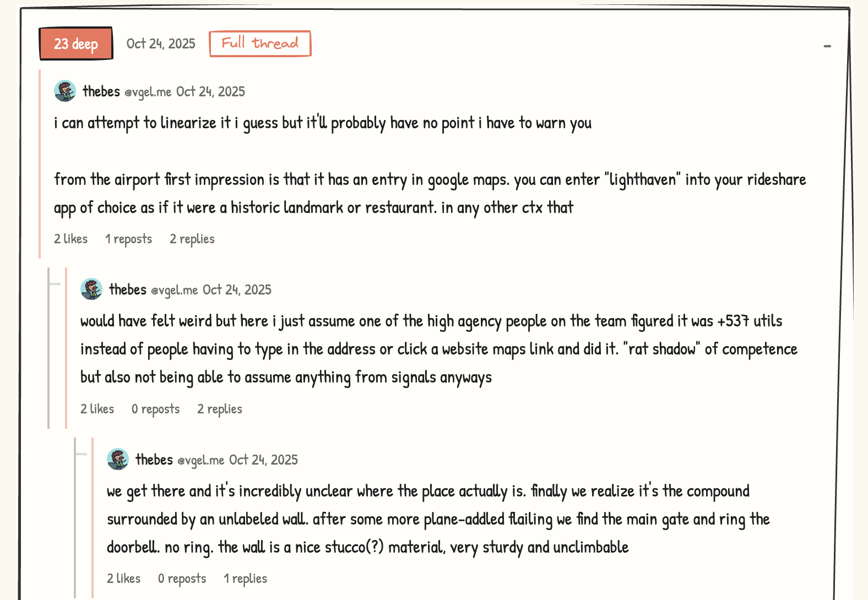868x600 pixels.
Task: Click the second post's thebes avatar
Action: tap(91, 290)
